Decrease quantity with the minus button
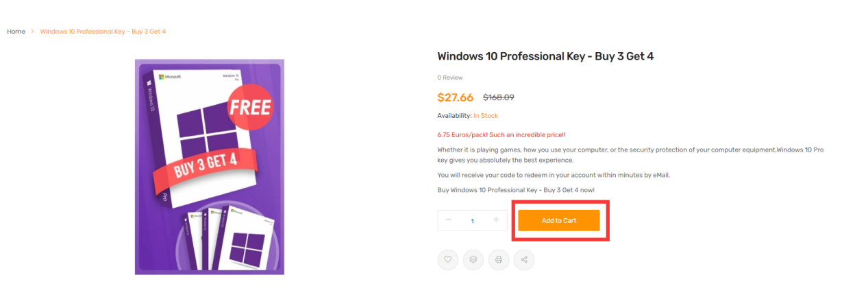This screenshot has width=868, height=308. (x=449, y=220)
